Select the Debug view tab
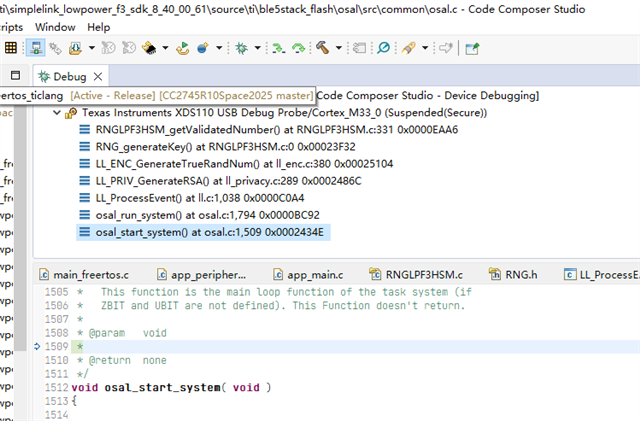Viewport: 640px width, 421px height. click(70, 77)
